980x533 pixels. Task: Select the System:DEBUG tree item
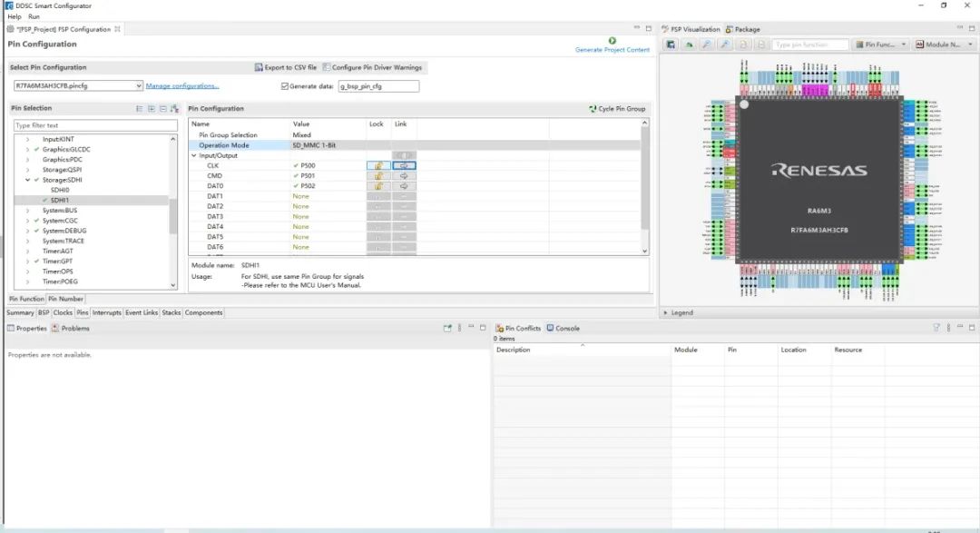64,231
